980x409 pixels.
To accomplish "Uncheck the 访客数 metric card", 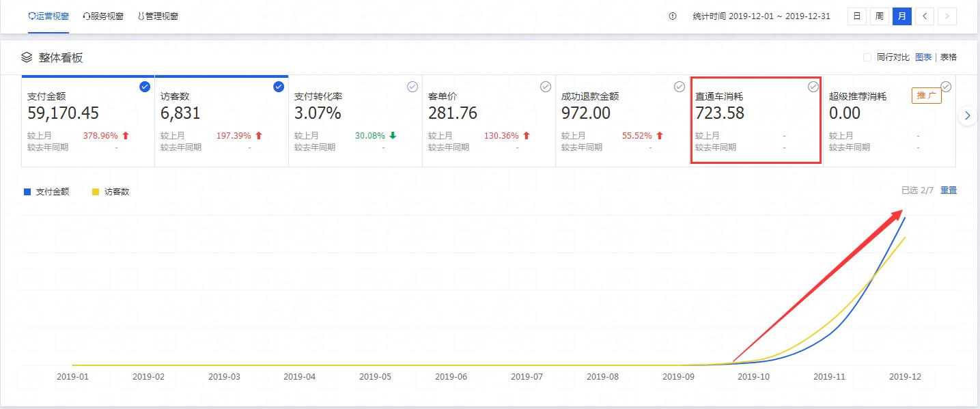I will click(278, 87).
